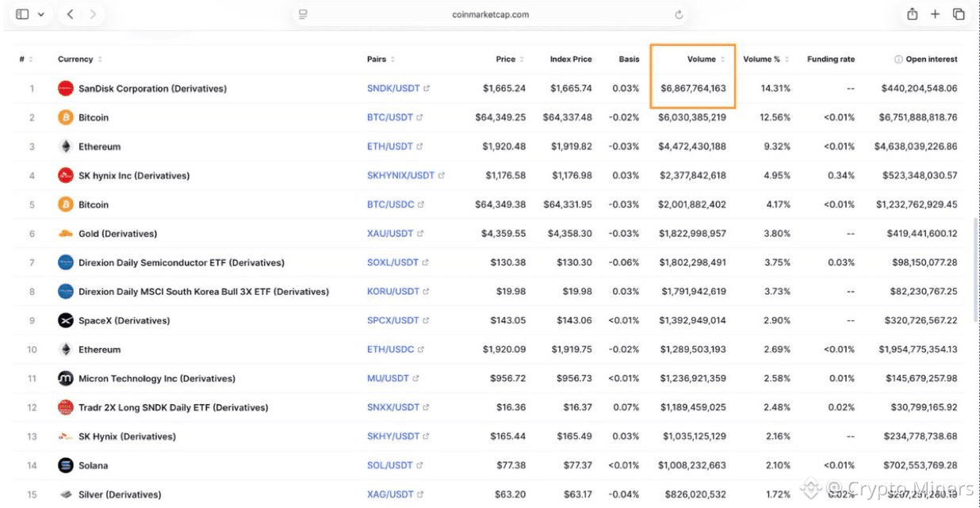This screenshot has height=508, width=980.
Task: Click the Bitcoin logo in BTC/USDT row
Action: pyautogui.click(x=66, y=117)
